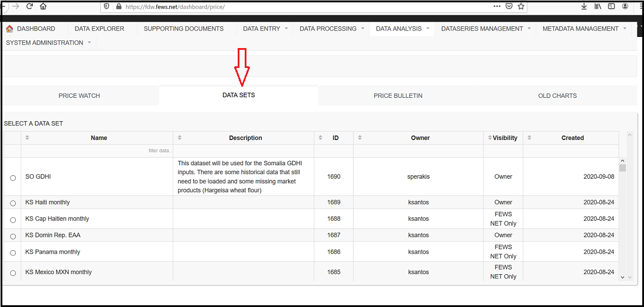Screen dimensions: 644x307
Task: Open the browser downloads icon
Action: click(584, 6)
